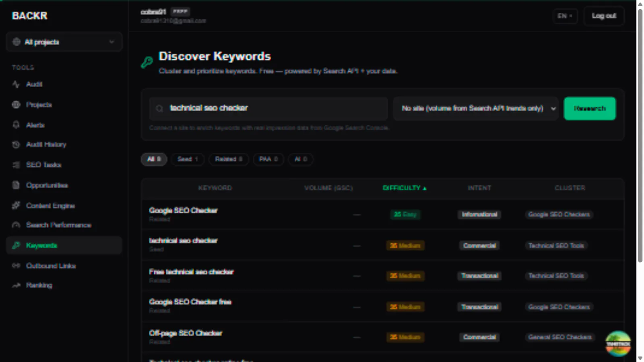
Task: Click the Search Performance gauge icon
Action: pyautogui.click(x=16, y=225)
